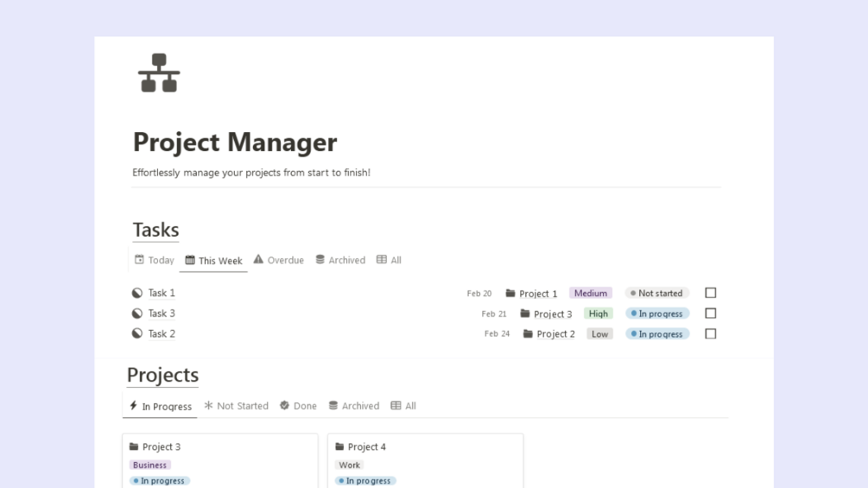
Task: Click the folder icon on Project 3 card
Action: (x=134, y=447)
